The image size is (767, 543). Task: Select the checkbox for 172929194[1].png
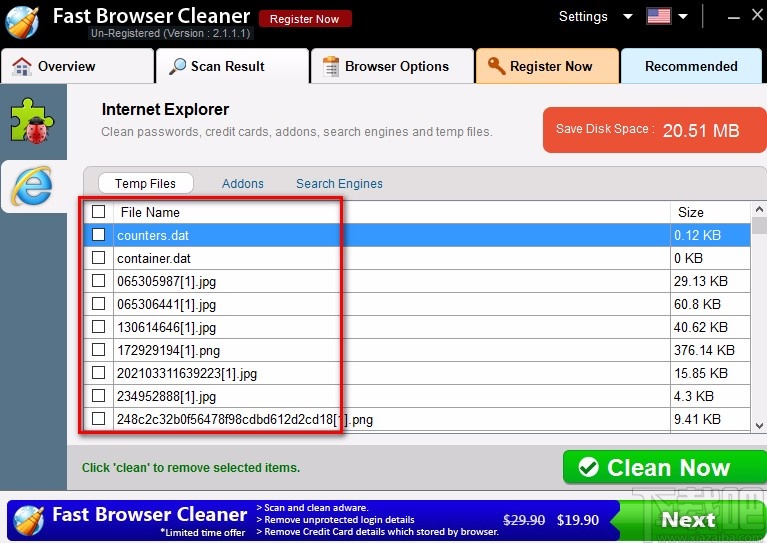pyautogui.click(x=98, y=349)
